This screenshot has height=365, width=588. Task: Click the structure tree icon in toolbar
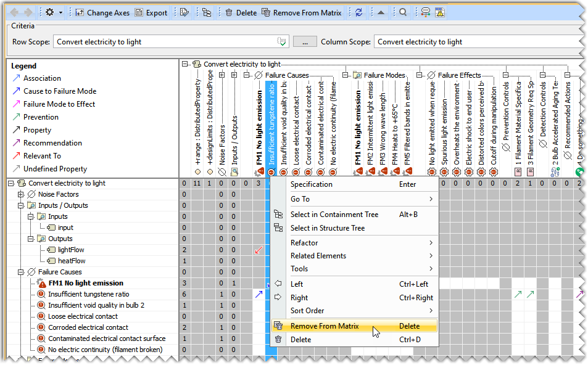point(206,12)
